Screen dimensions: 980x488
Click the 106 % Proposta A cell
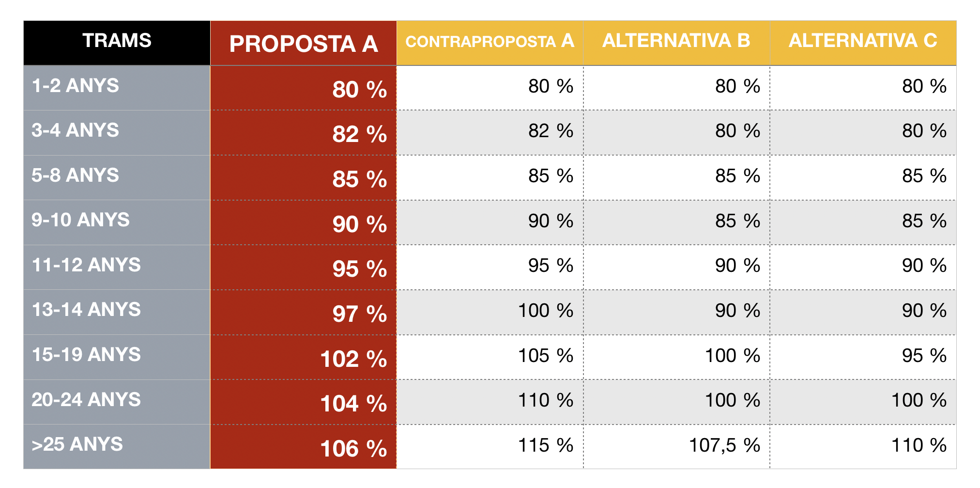[353, 449]
